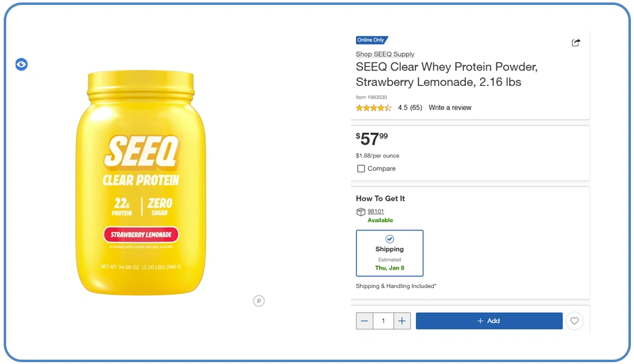634x364 pixels.
Task: Click the SEEQ Clear Whey Protein title
Action: pos(447,74)
